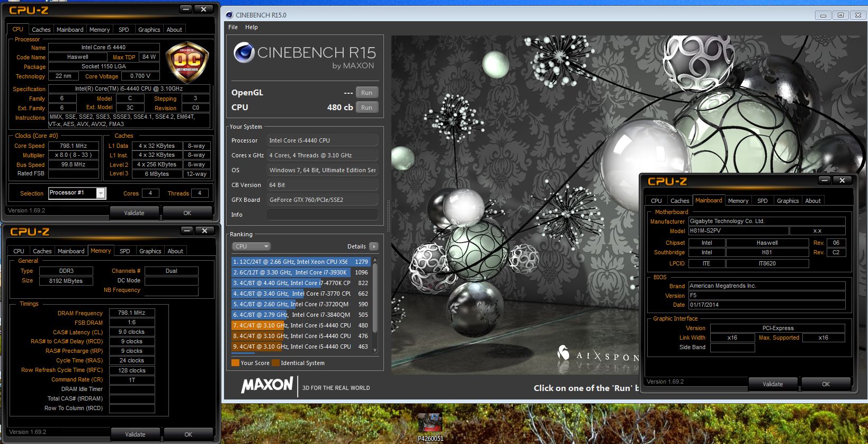Image resolution: width=868 pixels, height=444 pixels.
Task: Click the GFX Board GeForce GTX 760 field
Action: (323, 200)
